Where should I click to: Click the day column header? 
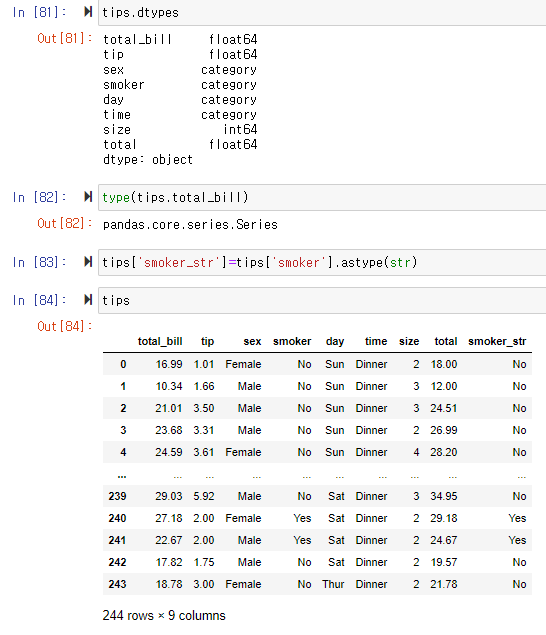tap(335, 341)
